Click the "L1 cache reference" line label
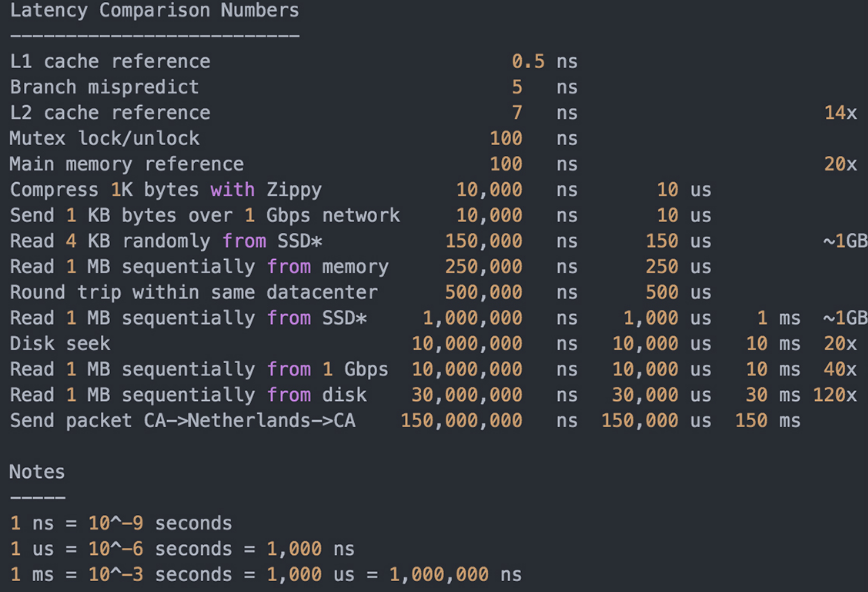Screen dimensions: 868x592 click(110, 62)
